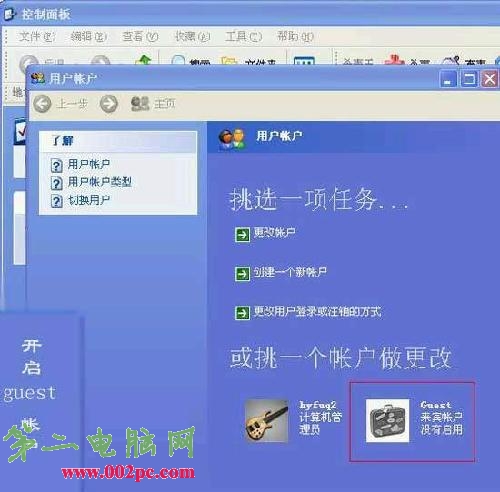
Task: Select the suitcase picture of Guest account
Action: click(x=387, y=421)
